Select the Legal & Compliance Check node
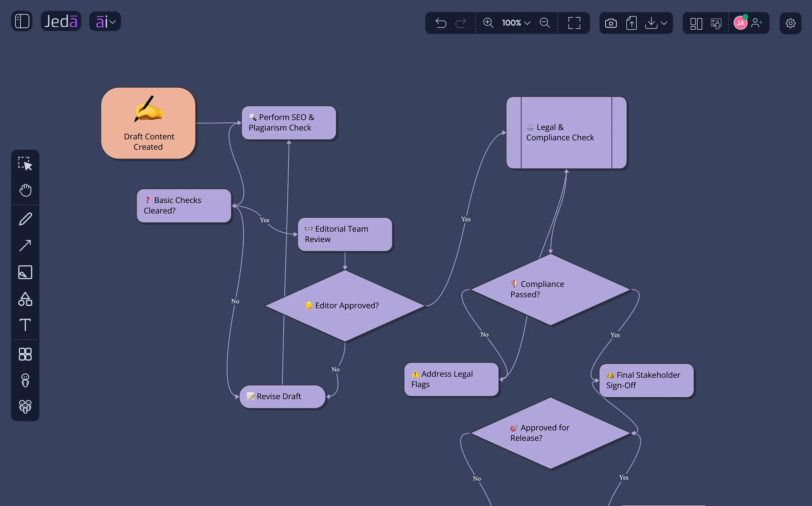 pos(566,133)
